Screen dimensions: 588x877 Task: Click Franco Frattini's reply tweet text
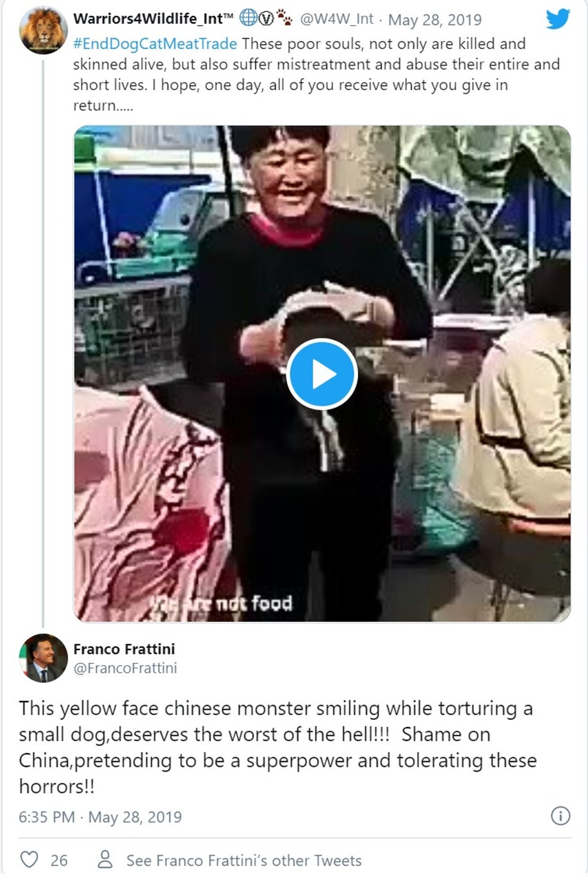point(277,747)
